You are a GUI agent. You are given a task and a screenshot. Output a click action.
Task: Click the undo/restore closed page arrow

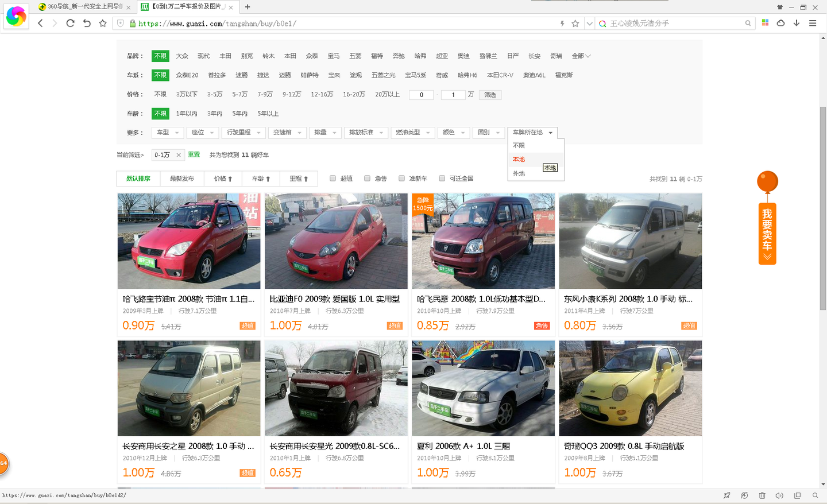[87, 23]
